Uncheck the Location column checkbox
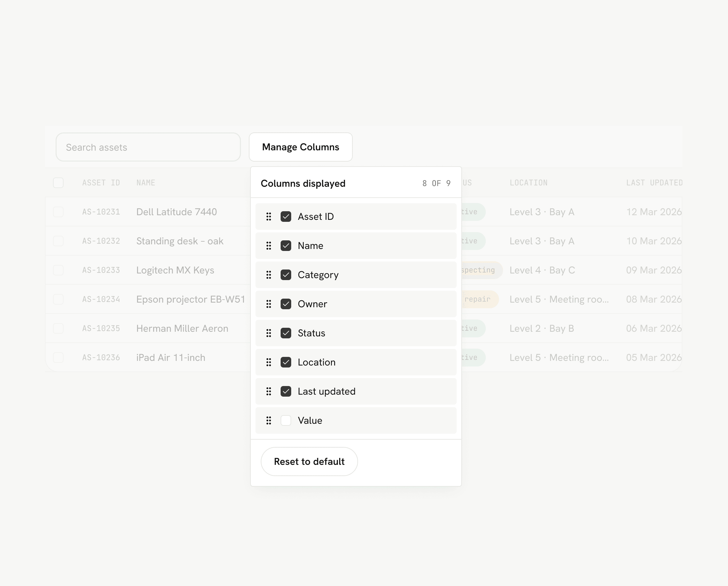 [286, 362]
